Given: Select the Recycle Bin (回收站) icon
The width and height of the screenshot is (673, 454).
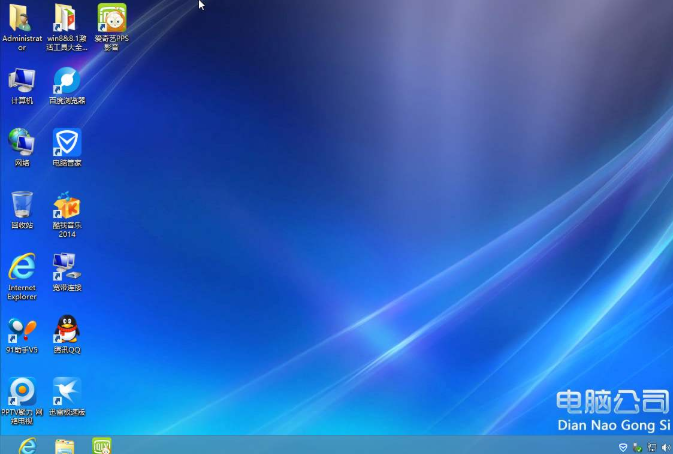Looking at the screenshot, I should [21, 204].
